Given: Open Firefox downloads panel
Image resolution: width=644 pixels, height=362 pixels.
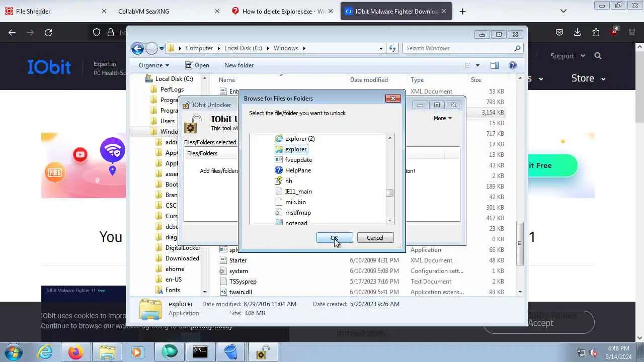Looking at the screenshot, I should click(x=578, y=32).
